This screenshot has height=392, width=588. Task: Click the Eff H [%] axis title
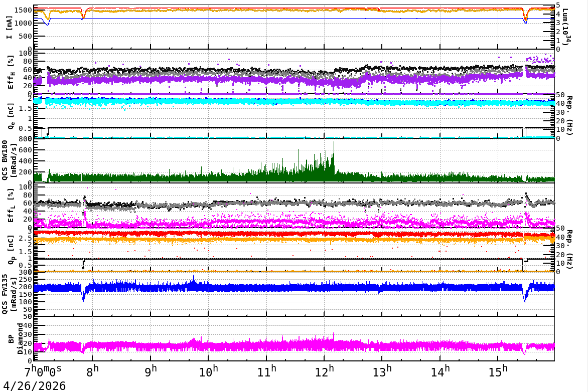11,72
